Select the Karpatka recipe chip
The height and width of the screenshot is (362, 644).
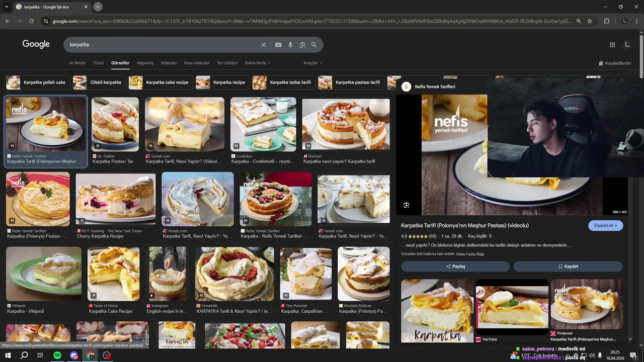pos(222,82)
